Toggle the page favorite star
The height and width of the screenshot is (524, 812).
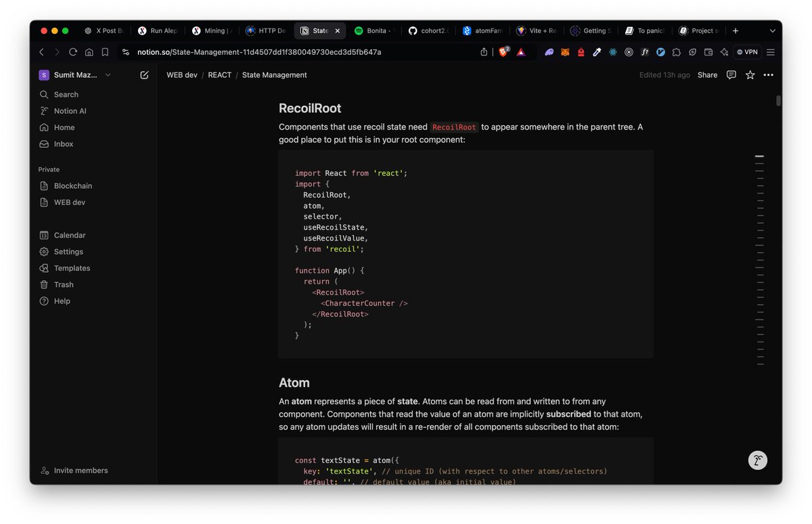750,75
